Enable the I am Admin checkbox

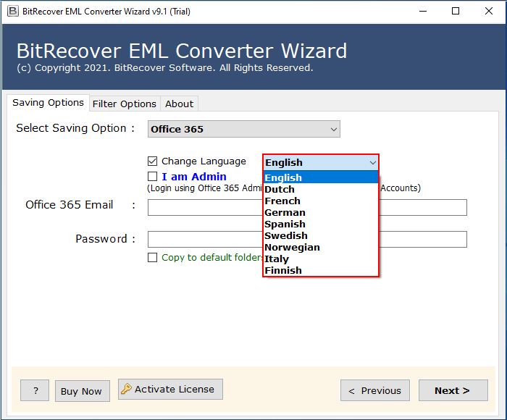point(152,177)
